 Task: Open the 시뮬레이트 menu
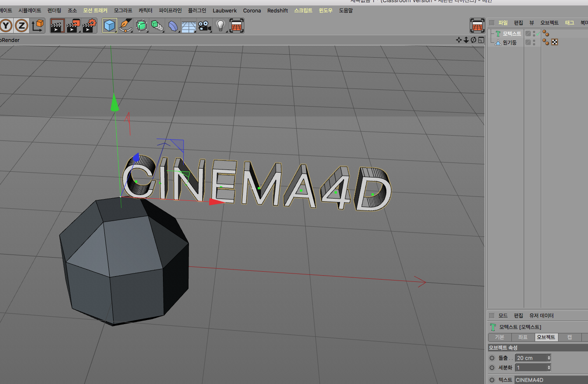pos(30,11)
